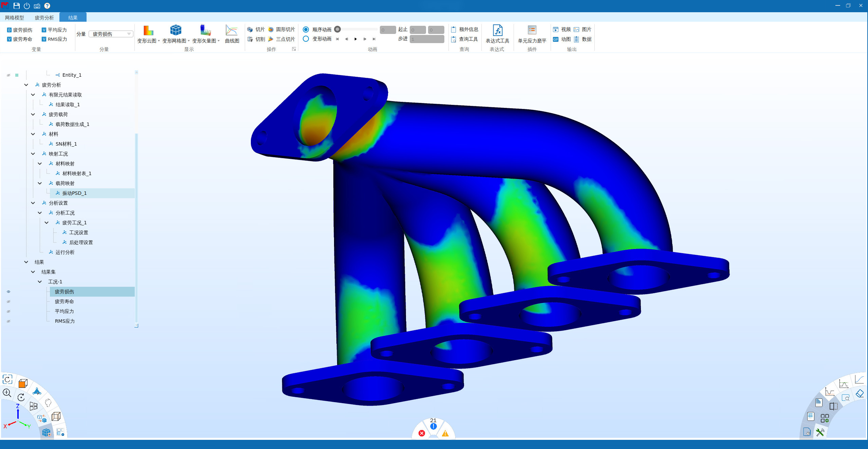This screenshot has width=868, height=449.
Task: Collapse the 疲劳载荷 tree node
Action: coord(33,114)
